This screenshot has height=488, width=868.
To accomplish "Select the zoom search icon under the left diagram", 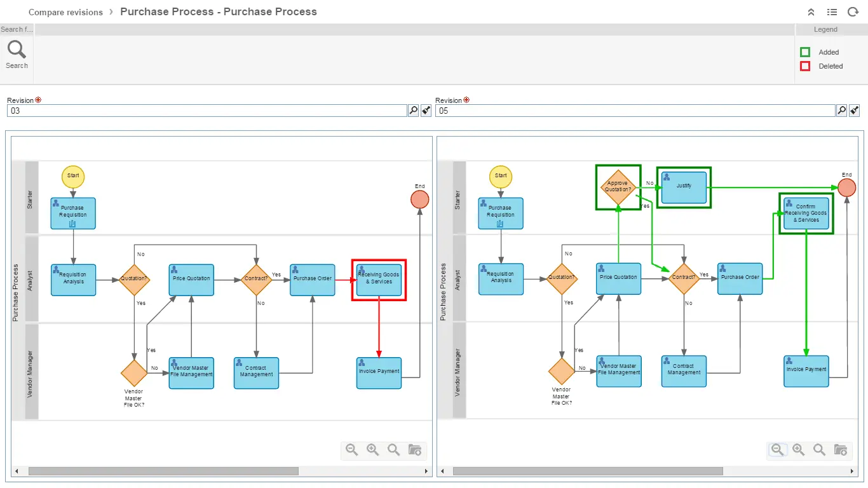I will (393, 449).
